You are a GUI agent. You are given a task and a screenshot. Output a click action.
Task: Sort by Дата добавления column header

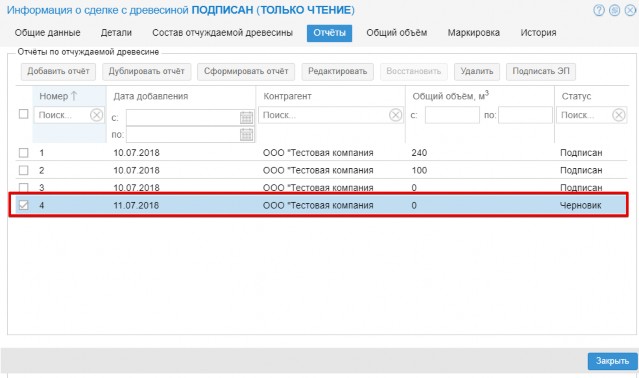click(x=151, y=96)
